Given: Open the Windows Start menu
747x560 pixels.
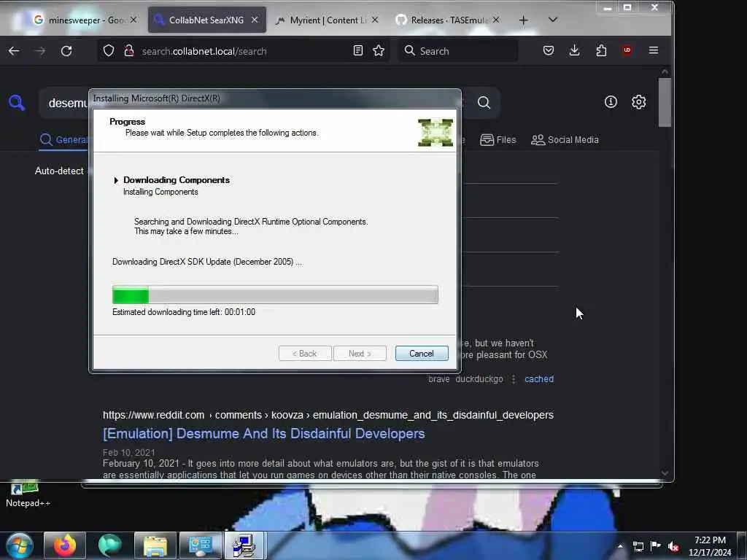Looking at the screenshot, I should point(20,545).
